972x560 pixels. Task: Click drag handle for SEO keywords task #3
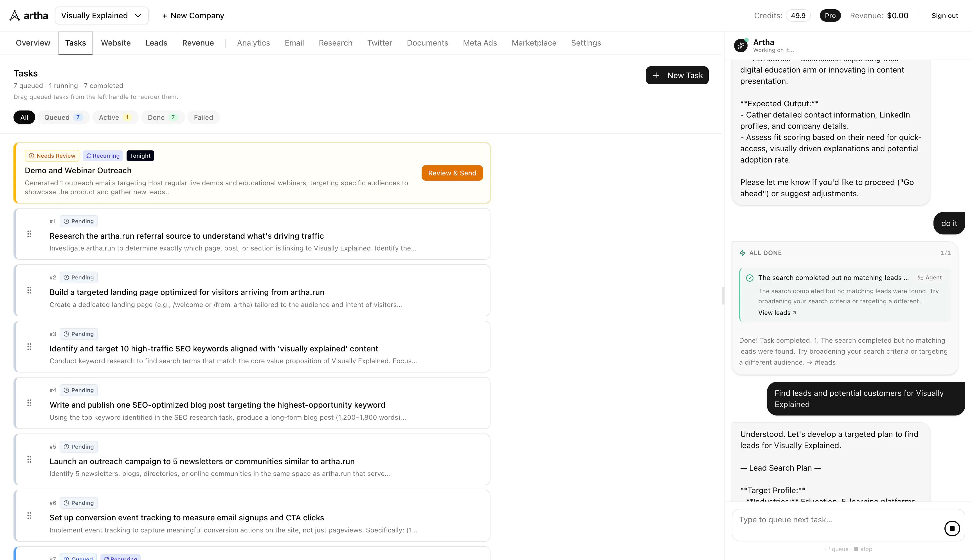coord(29,347)
